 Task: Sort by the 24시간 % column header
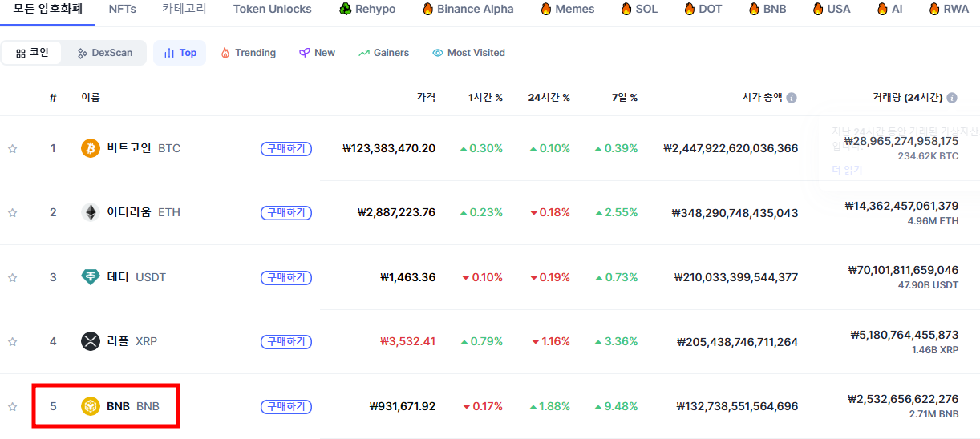click(549, 98)
